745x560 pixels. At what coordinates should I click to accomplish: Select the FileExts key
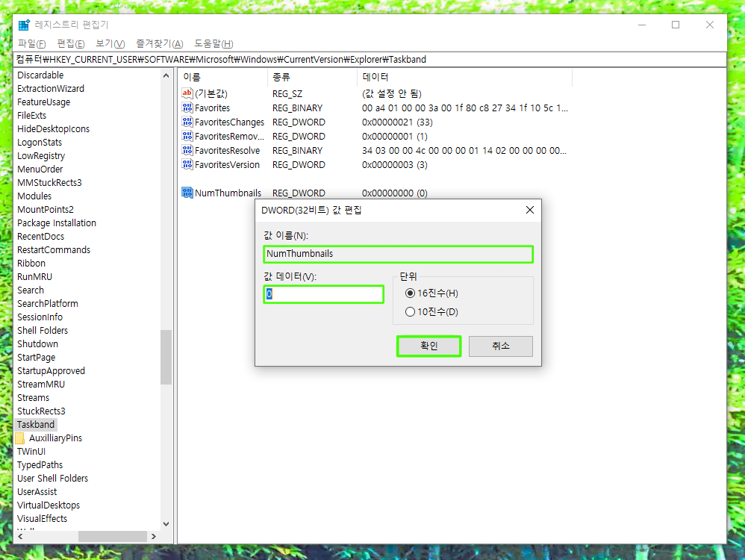pyautogui.click(x=32, y=116)
